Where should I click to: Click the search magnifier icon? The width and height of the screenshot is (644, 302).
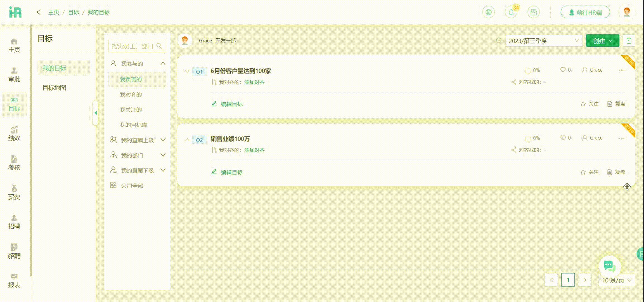click(159, 46)
